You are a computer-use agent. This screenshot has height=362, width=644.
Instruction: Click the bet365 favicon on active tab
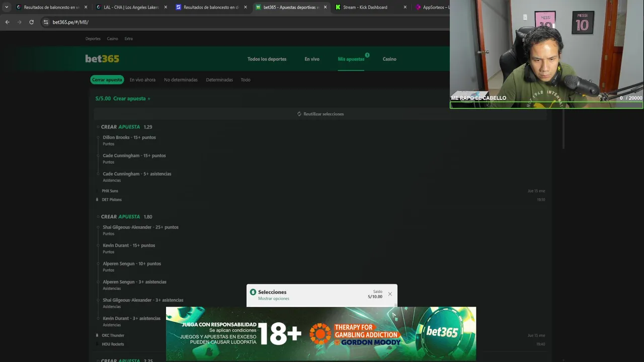tap(258, 7)
